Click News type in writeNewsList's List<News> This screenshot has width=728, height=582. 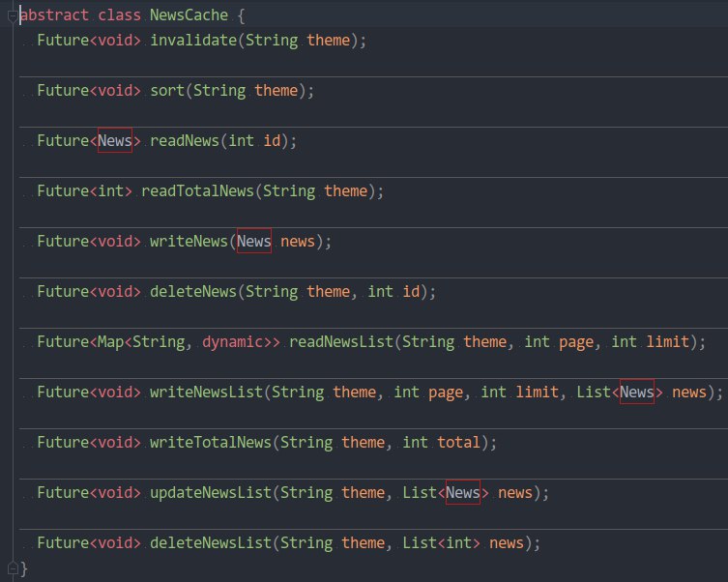637,392
